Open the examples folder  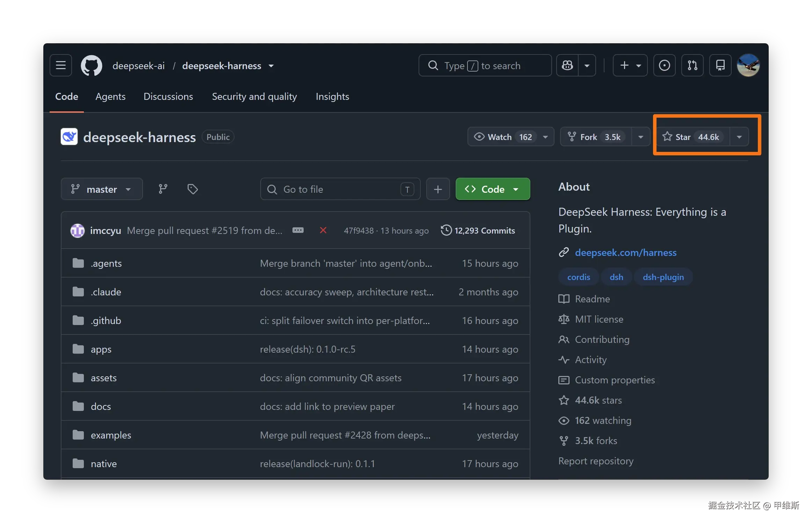coord(111,435)
